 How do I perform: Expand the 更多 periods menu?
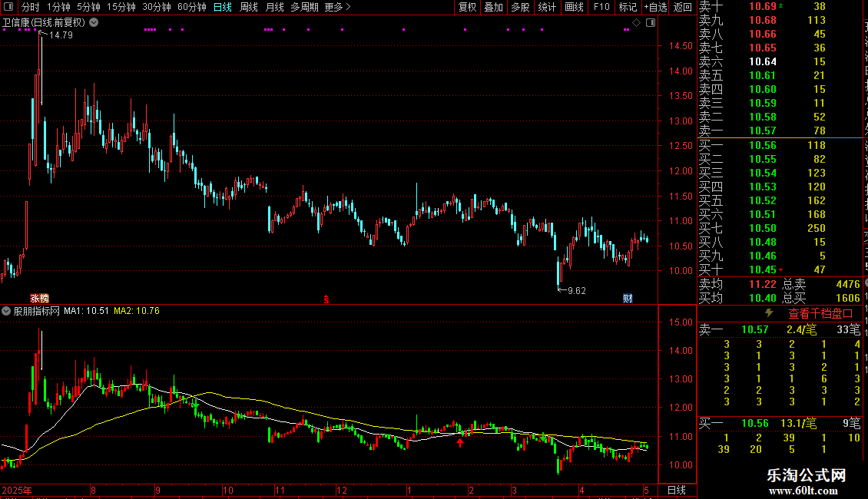[x=337, y=7]
